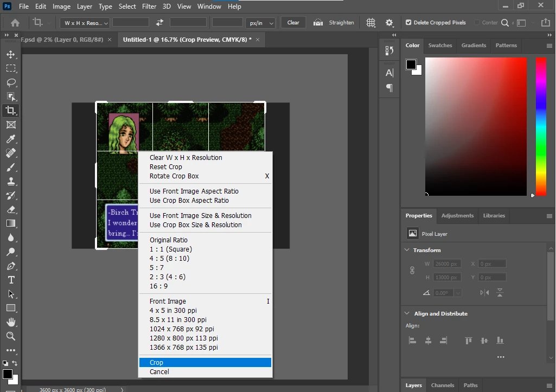Toggle the Content-Aware checkbox
Image resolution: width=556 pixels, height=392 pixels.
[477, 23]
